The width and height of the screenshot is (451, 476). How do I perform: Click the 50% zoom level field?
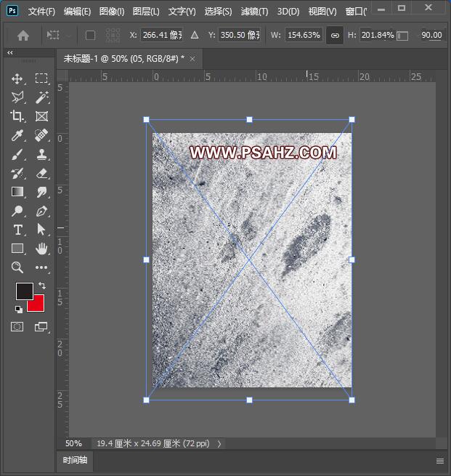click(73, 443)
